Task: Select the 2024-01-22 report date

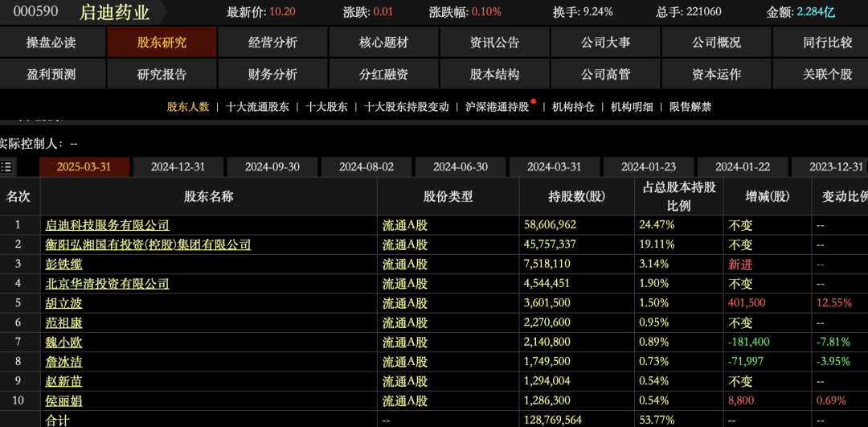Action: 743,166
